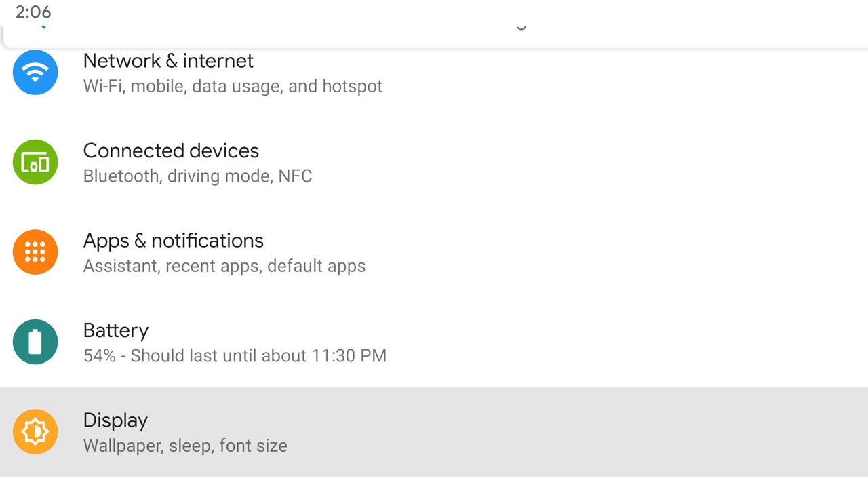Screen dimensions: 868x489
Task: Tap 'Assistant, recent apps, default apps' subtitle
Action: click(x=224, y=266)
